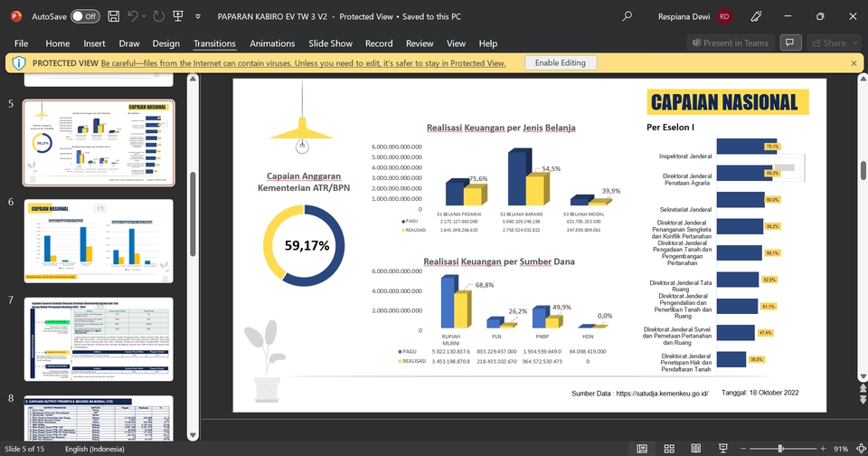Click the Present in Teams button
Image resolution: width=868 pixels, height=456 pixels.
pyautogui.click(x=731, y=43)
